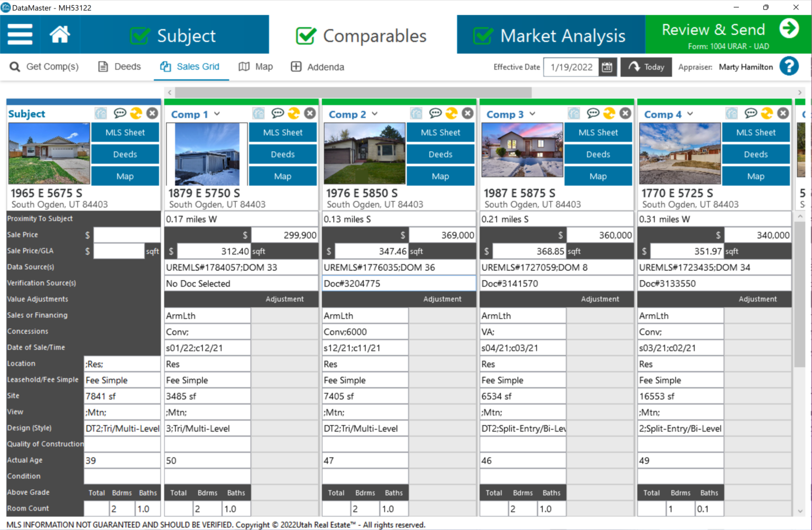Click the yellow refresh icon on Comp 2 header
Image resolution: width=812 pixels, height=530 pixels.
pyautogui.click(x=451, y=113)
